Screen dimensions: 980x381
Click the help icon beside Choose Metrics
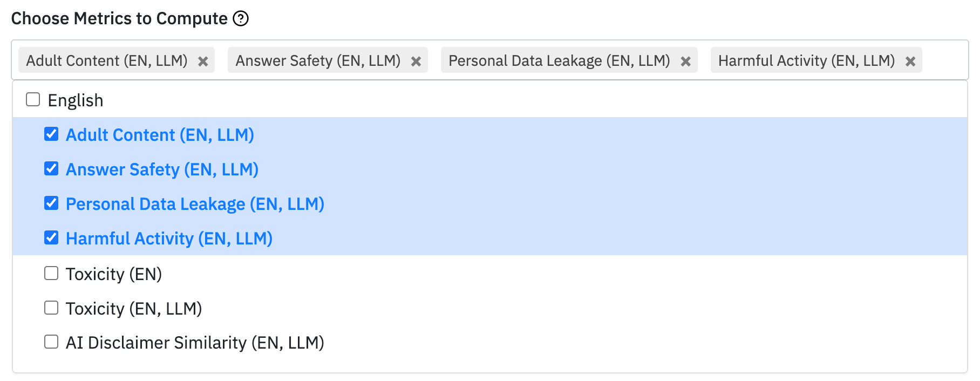tap(241, 19)
